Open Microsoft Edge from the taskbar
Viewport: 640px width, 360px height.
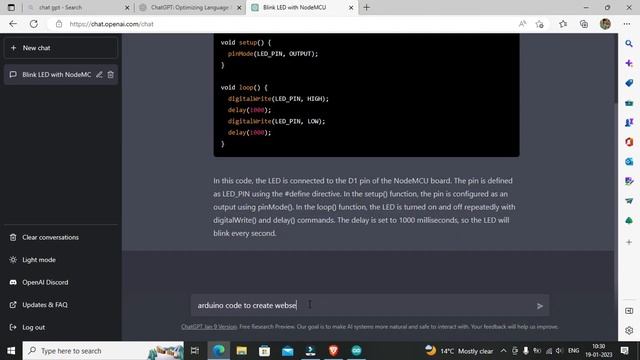point(218,351)
